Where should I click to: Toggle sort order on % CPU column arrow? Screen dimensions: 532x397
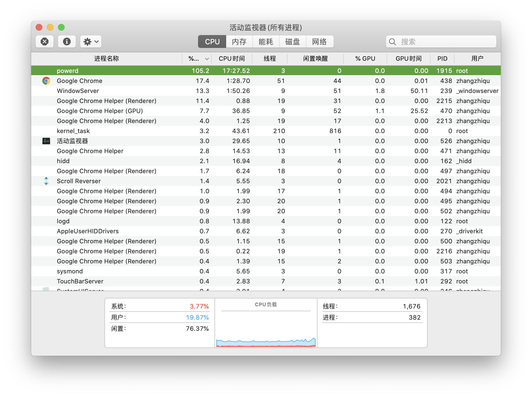coord(207,59)
